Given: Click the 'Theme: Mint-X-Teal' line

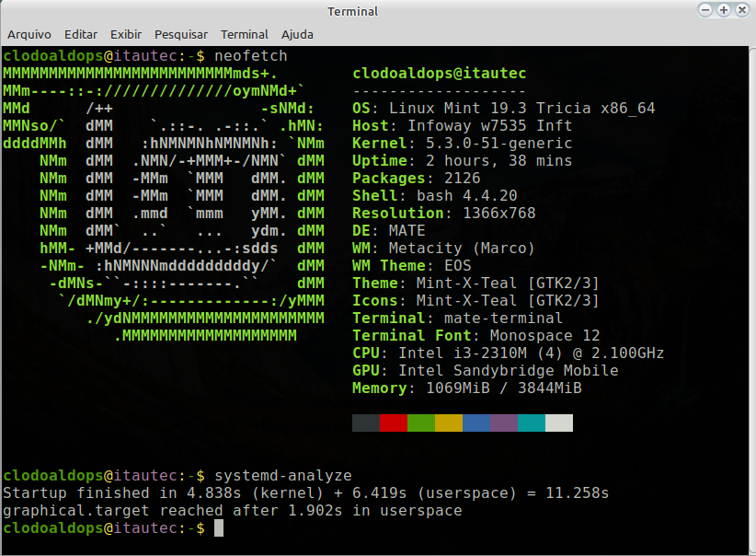Looking at the screenshot, I should [475, 283].
